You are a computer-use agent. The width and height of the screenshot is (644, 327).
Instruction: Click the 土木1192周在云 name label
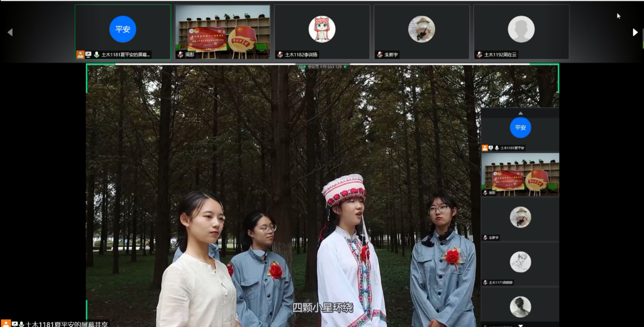(500, 55)
